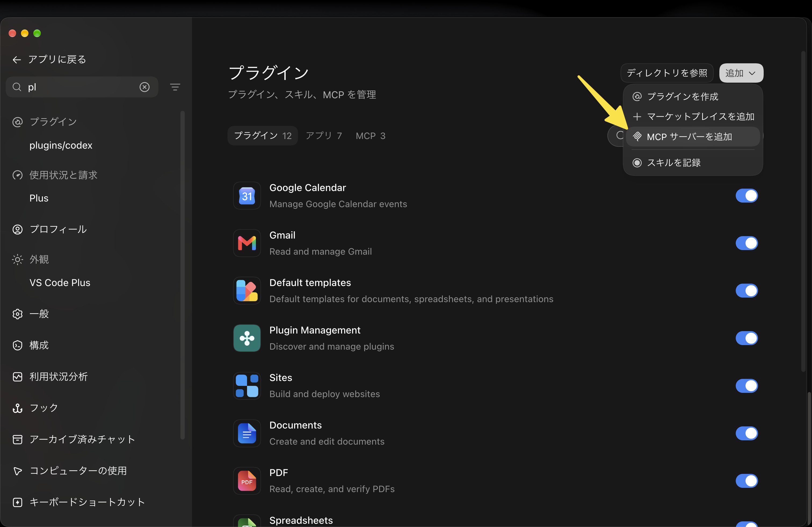
Task: Open the Plus search result
Action: click(39, 198)
